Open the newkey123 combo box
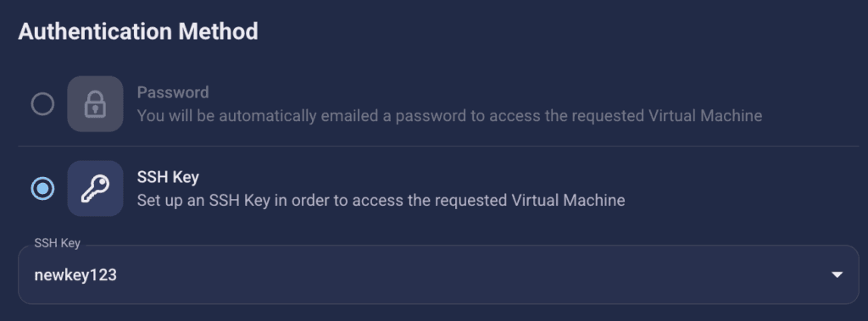Image resolution: width=868 pixels, height=321 pixels. coord(438,274)
